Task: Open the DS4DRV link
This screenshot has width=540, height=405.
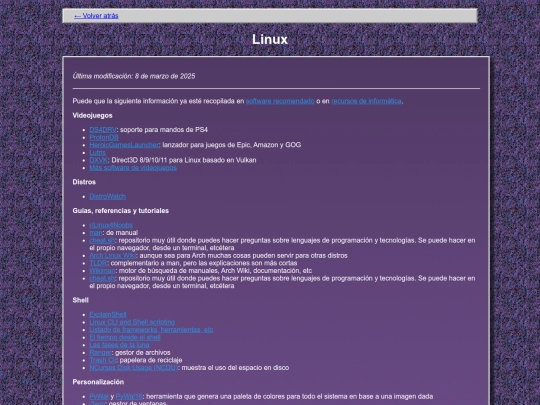Action: click(x=103, y=130)
